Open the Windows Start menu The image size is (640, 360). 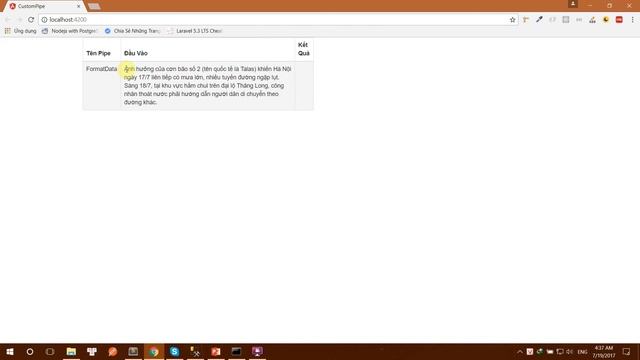pyautogui.click(x=10, y=351)
